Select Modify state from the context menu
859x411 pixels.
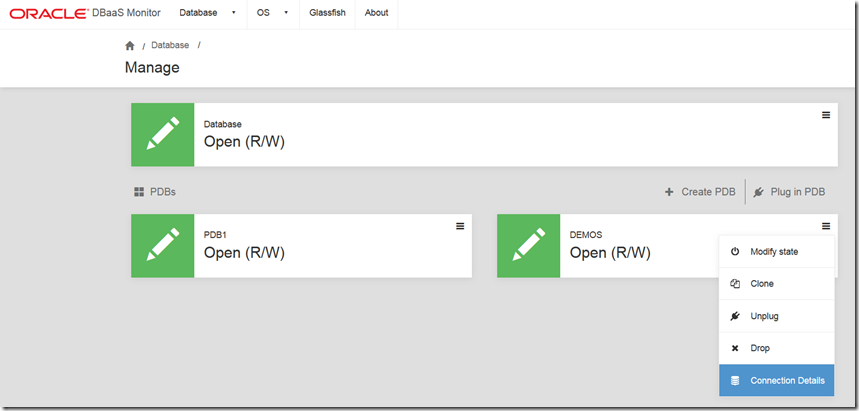pyautogui.click(x=774, y=252)
